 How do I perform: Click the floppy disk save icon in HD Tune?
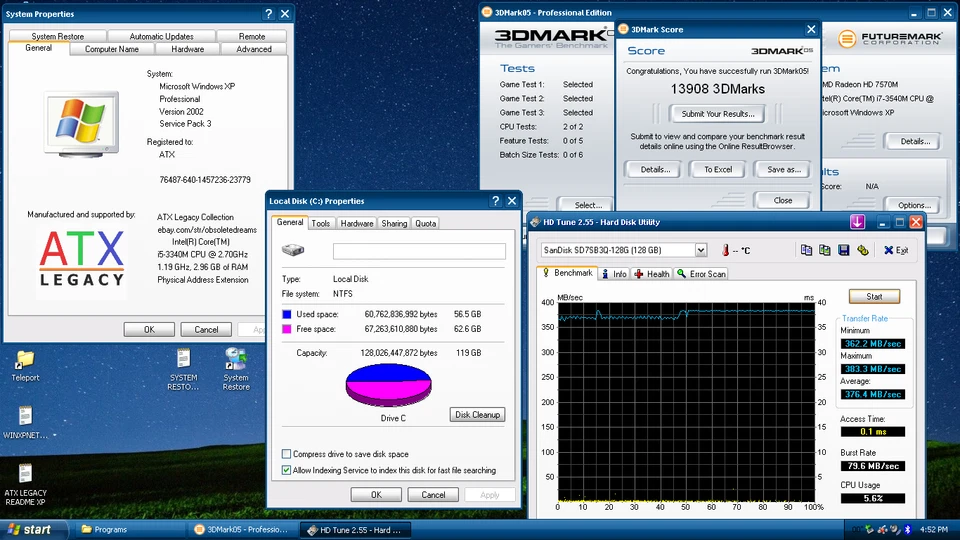(x=844, y=250)
